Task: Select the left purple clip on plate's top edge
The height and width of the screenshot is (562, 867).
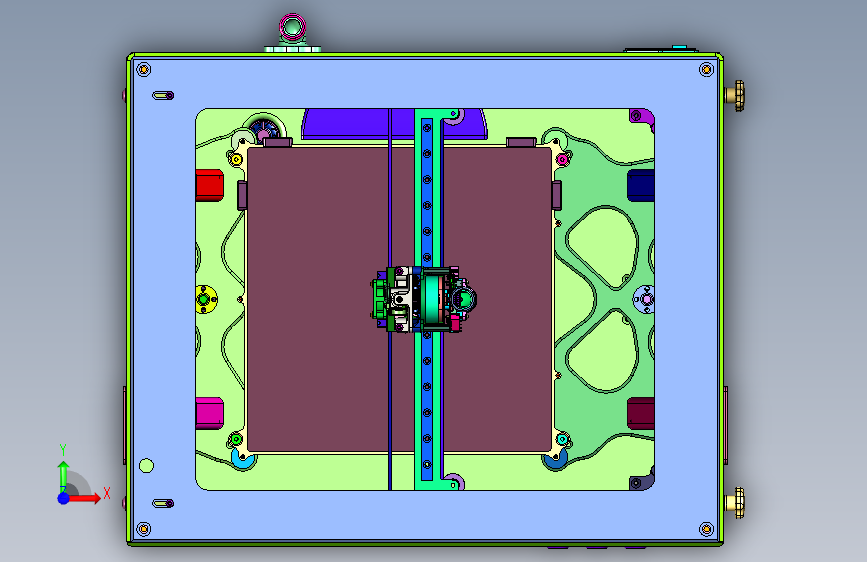Action: pyautogui.click(x=278, y=142)
